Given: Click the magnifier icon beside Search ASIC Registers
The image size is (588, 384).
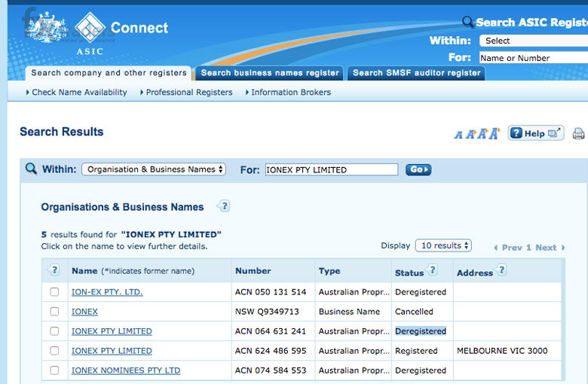Looking at the screenshot, I should (x=467, y=22).
